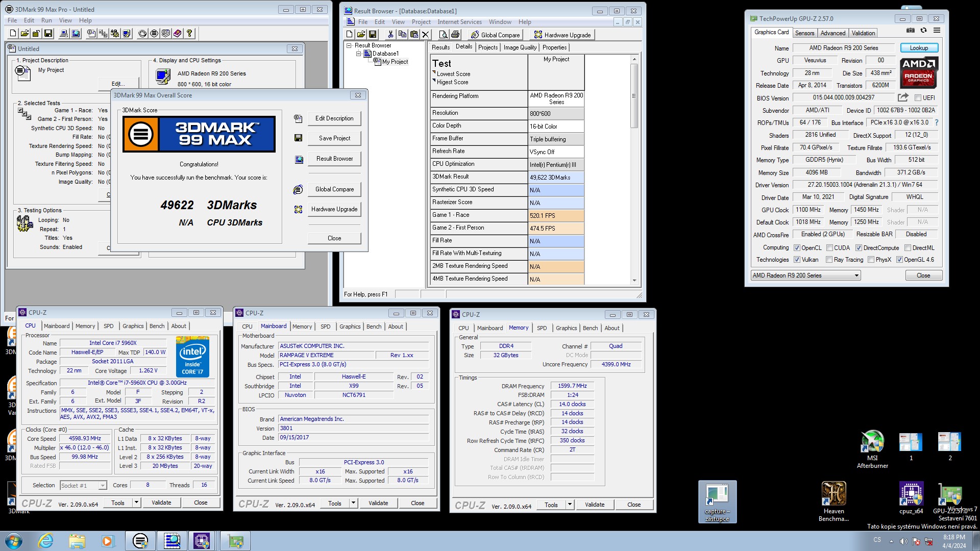Viewport: 980px width, 551px height.
Task: Open MSI Afterburner desktop icon
Action: (872, 449)
